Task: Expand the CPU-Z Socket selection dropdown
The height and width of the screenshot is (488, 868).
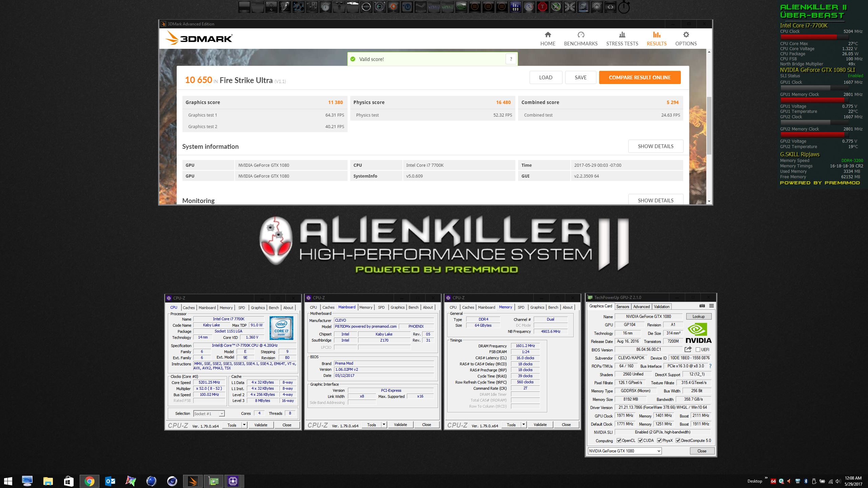Action: coord(221,414)
